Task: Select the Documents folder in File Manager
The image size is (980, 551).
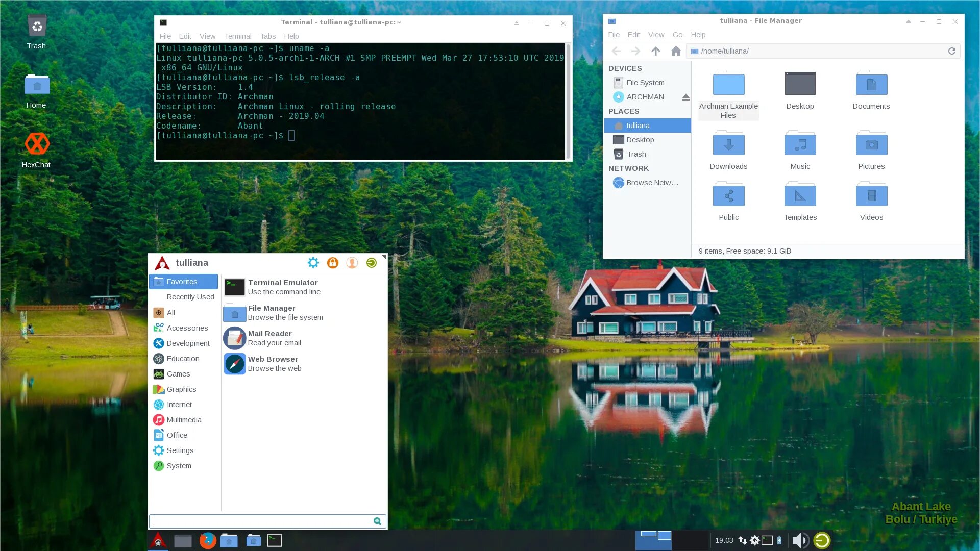Action: [x=871, y=91]
